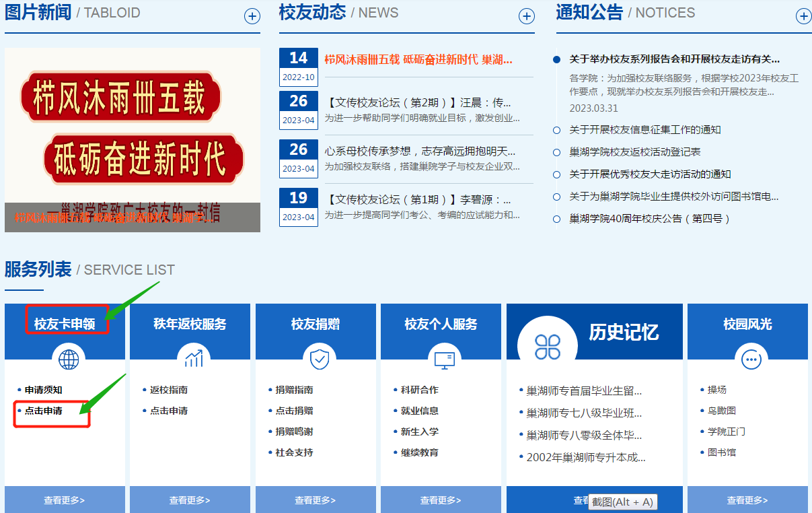Open the 返校指南 link
This screenshot has width=812, height=513.
coord(169,390)
